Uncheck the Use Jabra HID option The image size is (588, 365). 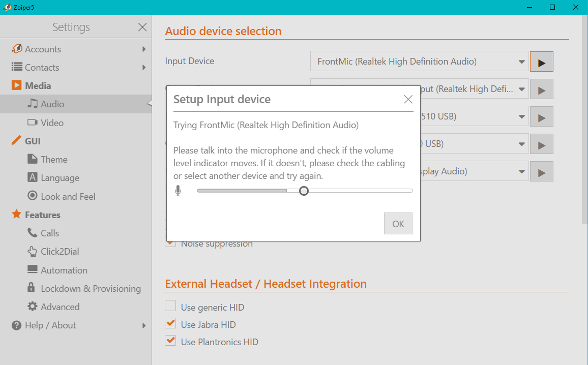(x=170, y=324)
